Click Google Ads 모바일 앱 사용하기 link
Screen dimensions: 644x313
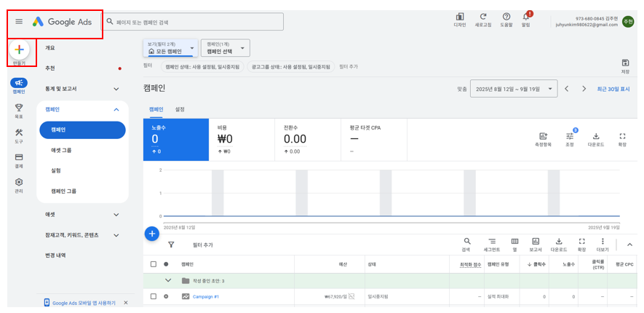[x=84, y=303]
